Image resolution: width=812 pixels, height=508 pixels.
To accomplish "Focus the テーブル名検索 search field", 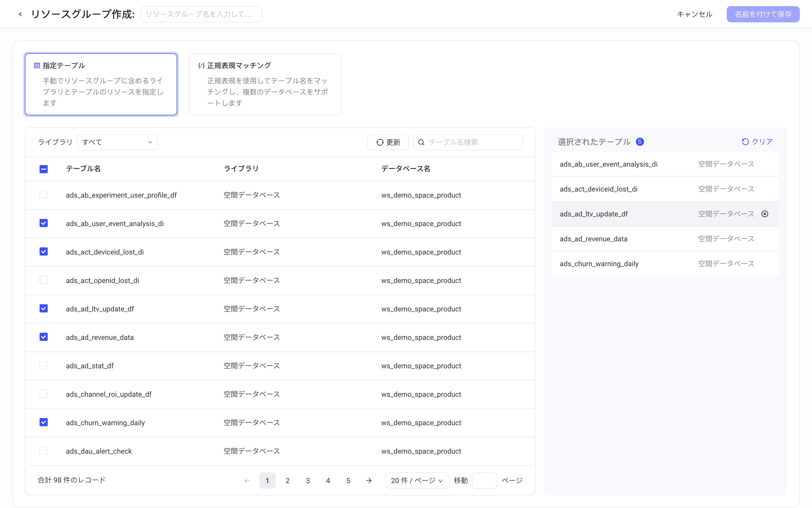I will [468, 142].
